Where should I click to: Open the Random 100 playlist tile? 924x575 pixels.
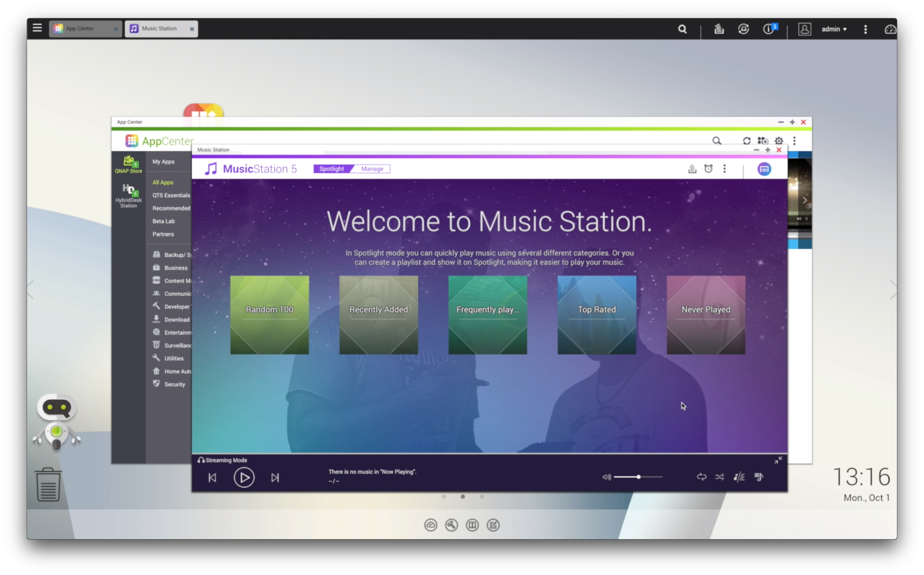click(270, 315)
